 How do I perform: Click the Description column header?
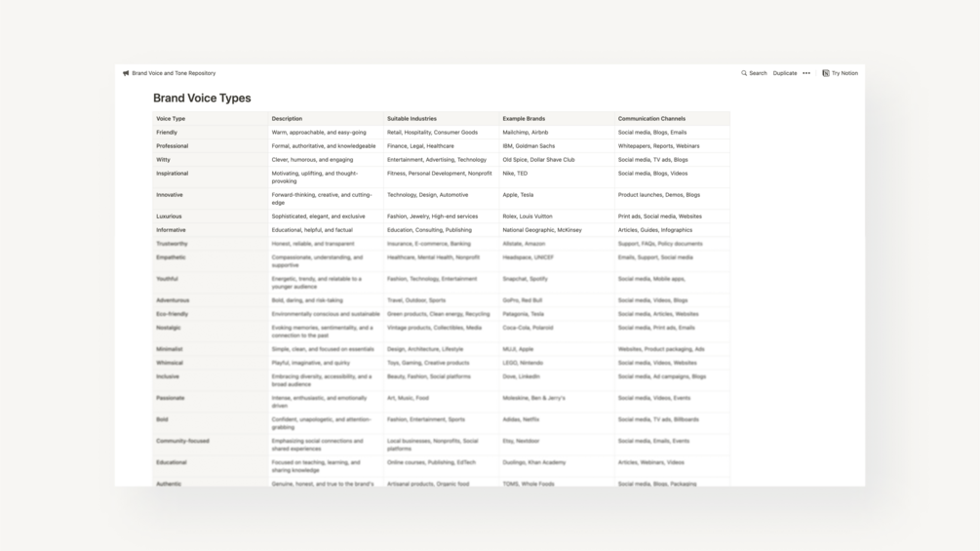coord(327,119)
